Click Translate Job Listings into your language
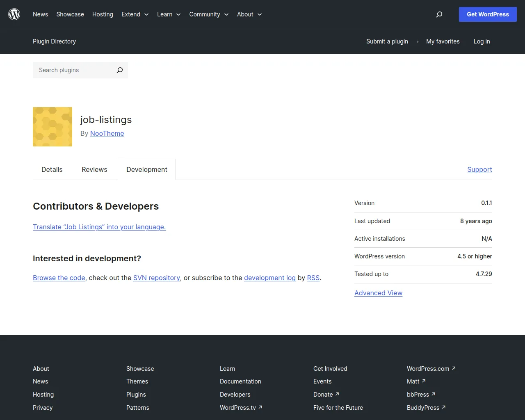Screen dimensions: 525x420 pyautogui.click(x=99, y=227)
